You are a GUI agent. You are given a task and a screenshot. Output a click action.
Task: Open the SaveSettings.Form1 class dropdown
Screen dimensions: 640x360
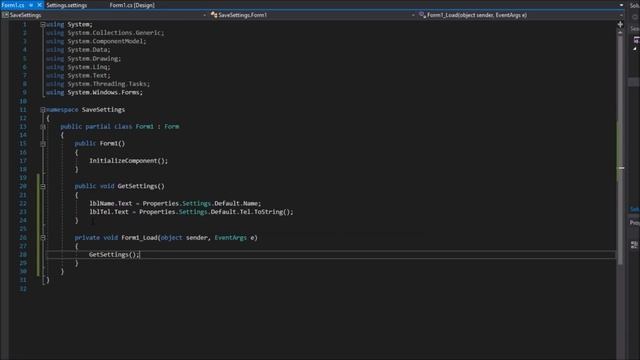(312, 15)
